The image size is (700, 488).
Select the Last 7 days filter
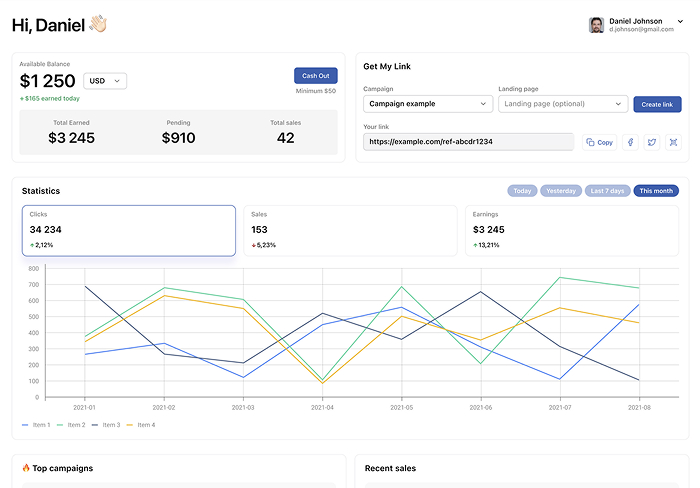[608, 191]
